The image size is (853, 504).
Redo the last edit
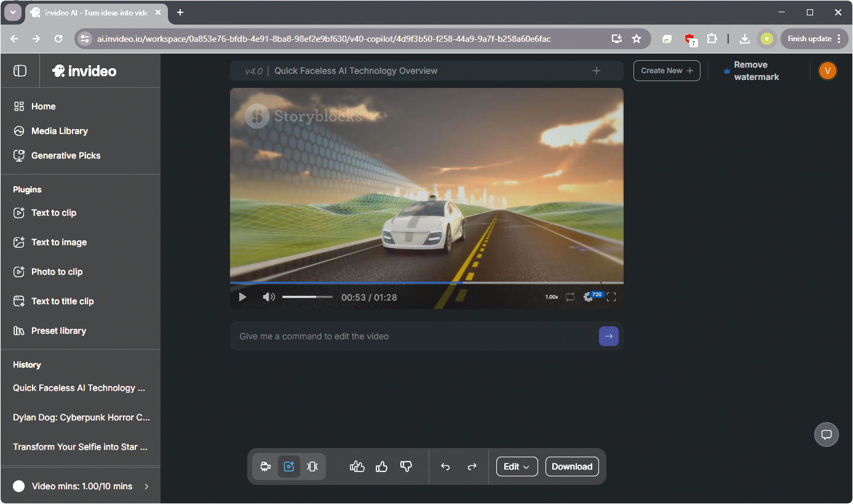472,467
